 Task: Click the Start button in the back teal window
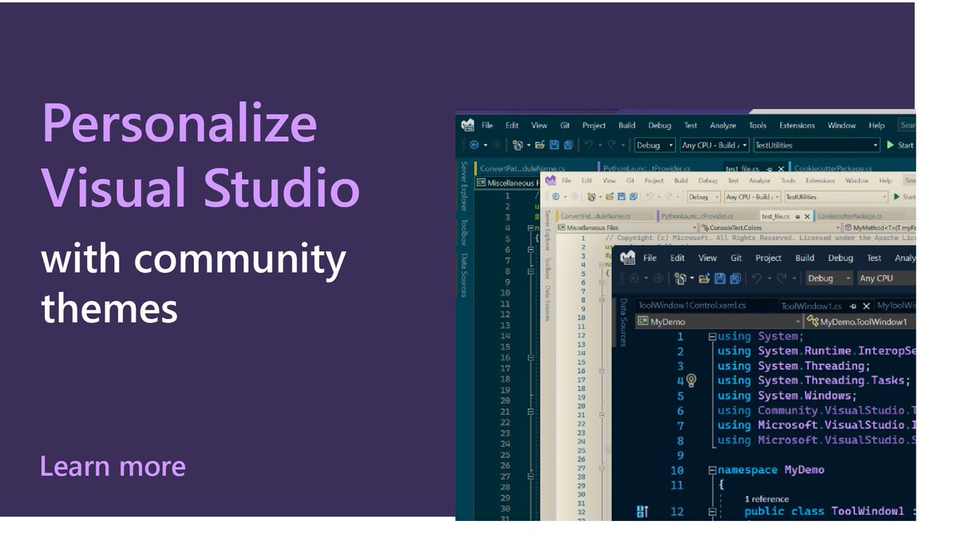tap(901, 145)
